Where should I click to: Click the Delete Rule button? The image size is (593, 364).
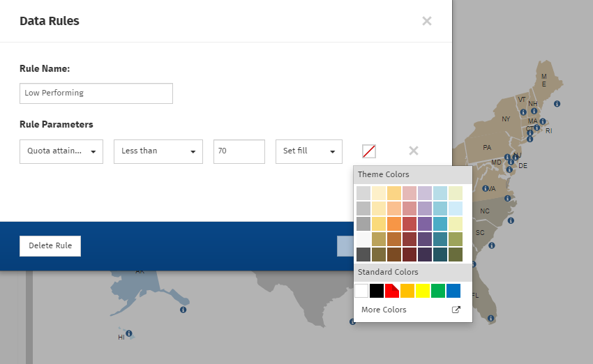50,246
